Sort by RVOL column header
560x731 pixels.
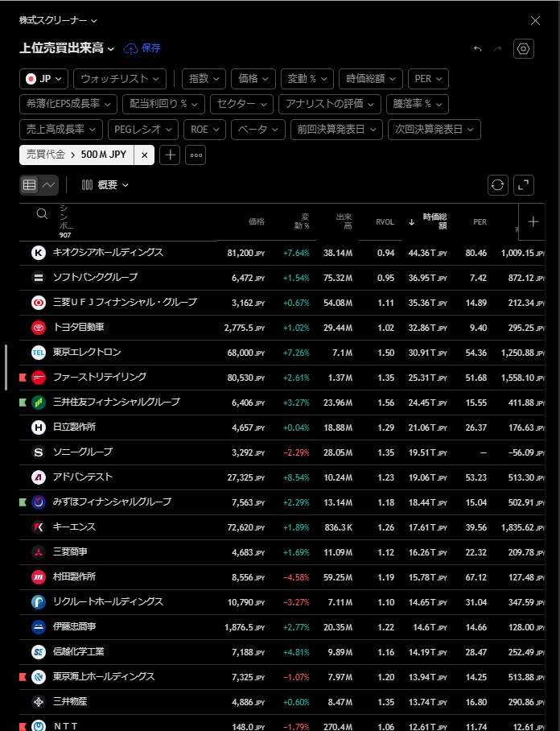click(x=385, y=222)
